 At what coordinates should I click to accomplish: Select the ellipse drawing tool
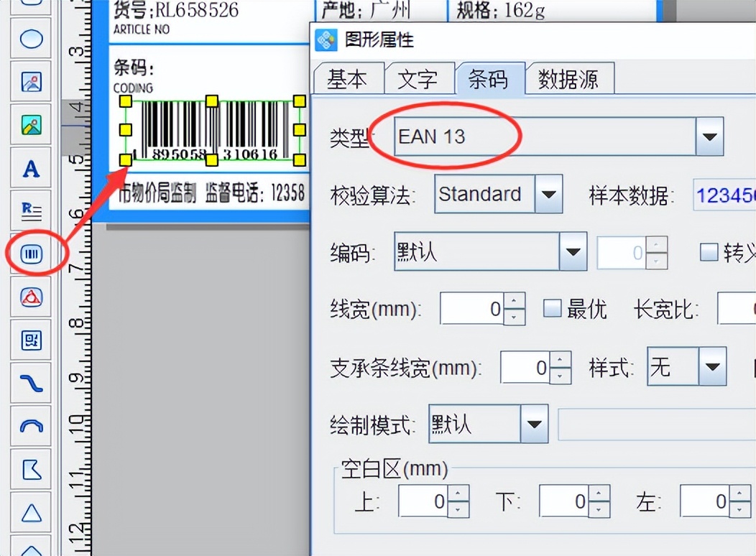[32, 39]
